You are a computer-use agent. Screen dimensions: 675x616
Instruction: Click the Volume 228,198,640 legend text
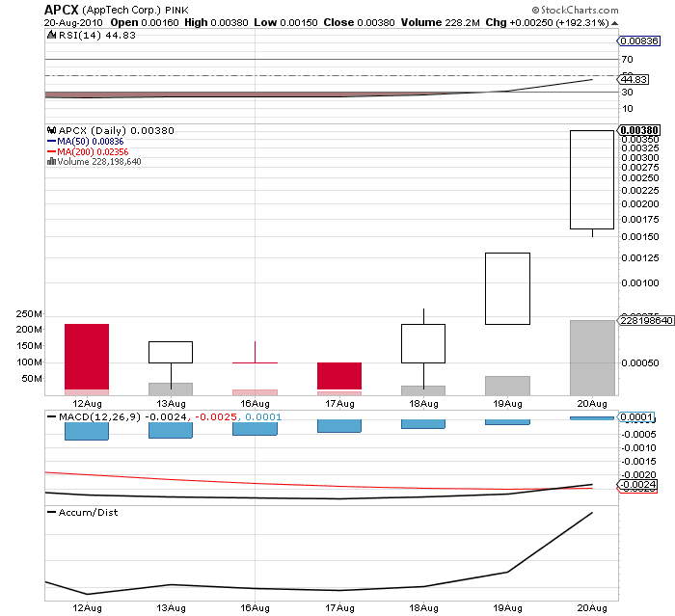(99, 161)
